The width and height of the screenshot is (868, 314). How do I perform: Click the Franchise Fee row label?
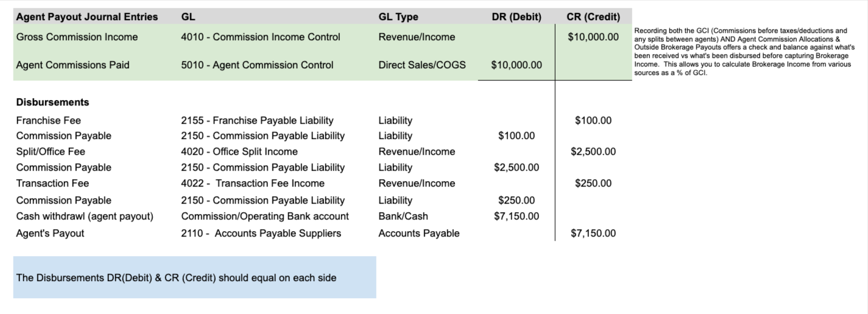coord(49,121)
